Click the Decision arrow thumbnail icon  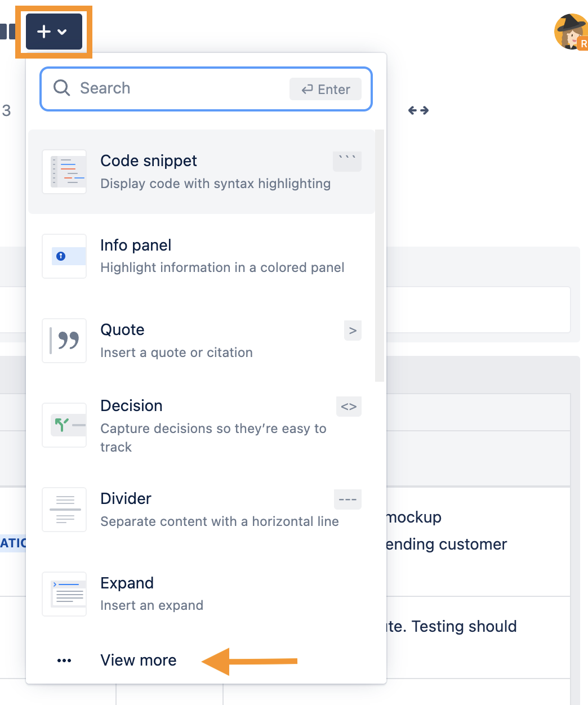(64, 425)
